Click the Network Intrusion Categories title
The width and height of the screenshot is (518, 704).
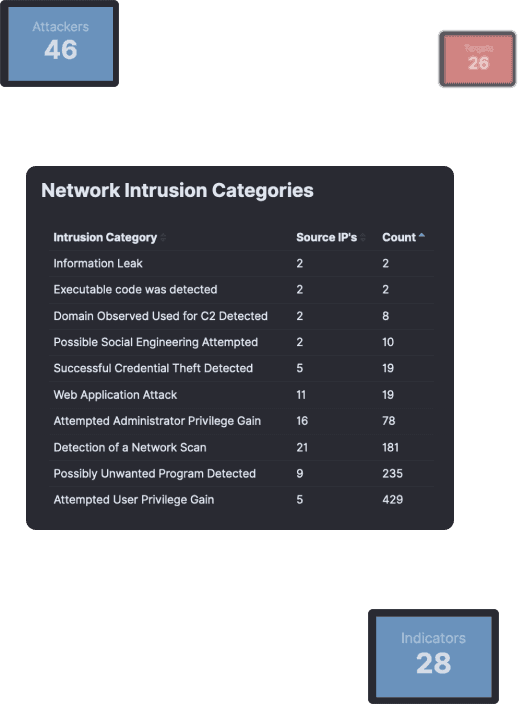pyautogui.click(x=177, y=190)
